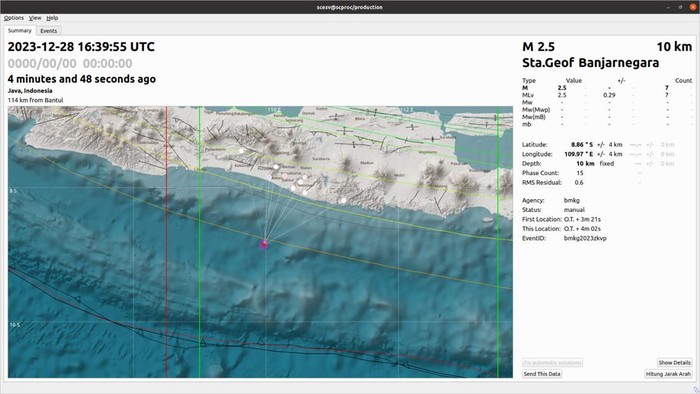Image resolution: width=700 pixels, height=394 pixels.
Task: Click the Type column header
Action: tap(529, 81)
